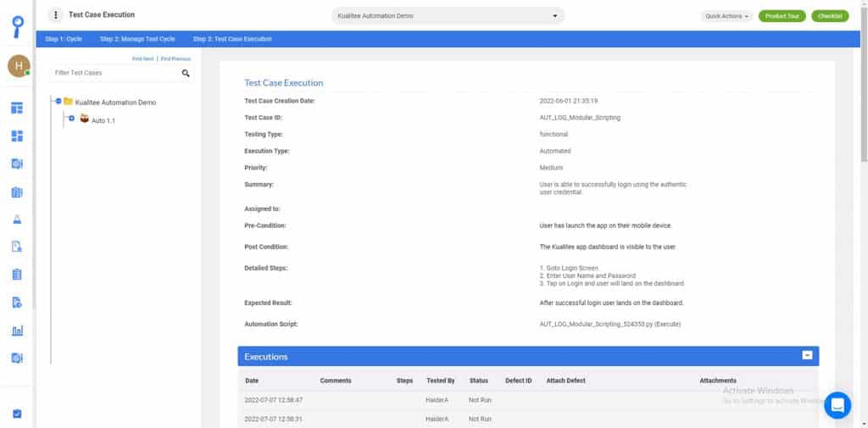
Task: Open the chat support bubble
Action: [x=837, y=405]
